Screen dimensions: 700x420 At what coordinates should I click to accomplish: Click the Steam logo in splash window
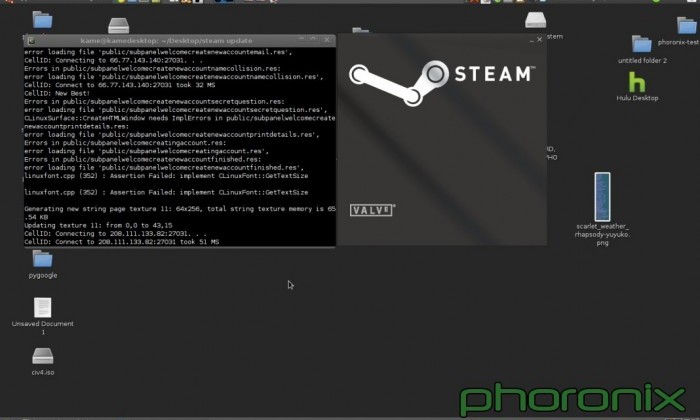click(x=442, y=83)
